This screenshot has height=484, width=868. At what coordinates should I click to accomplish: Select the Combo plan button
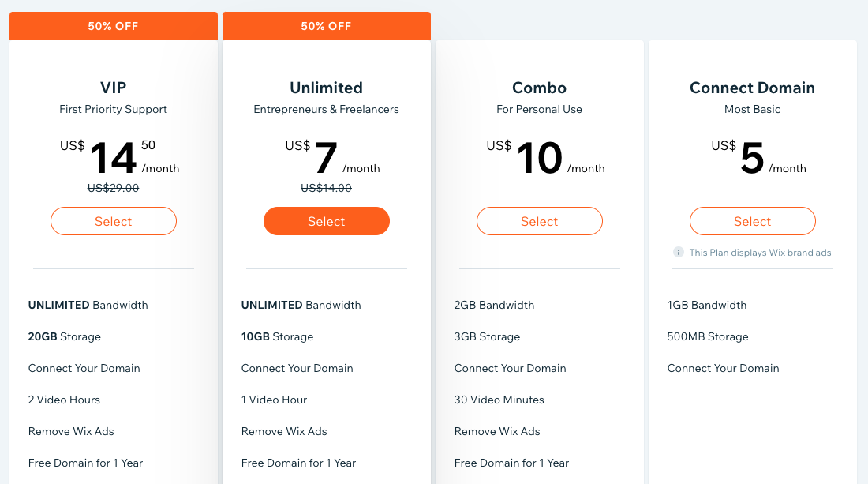[x=540, y=221]
